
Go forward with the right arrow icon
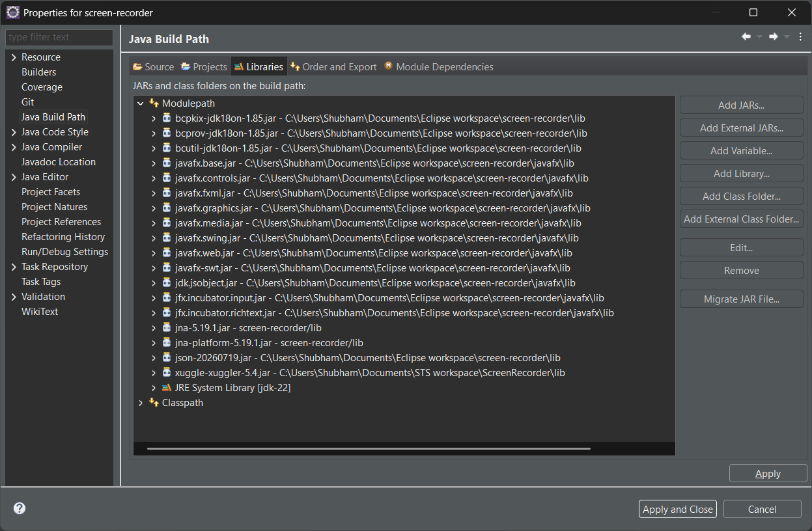(774, 37)
